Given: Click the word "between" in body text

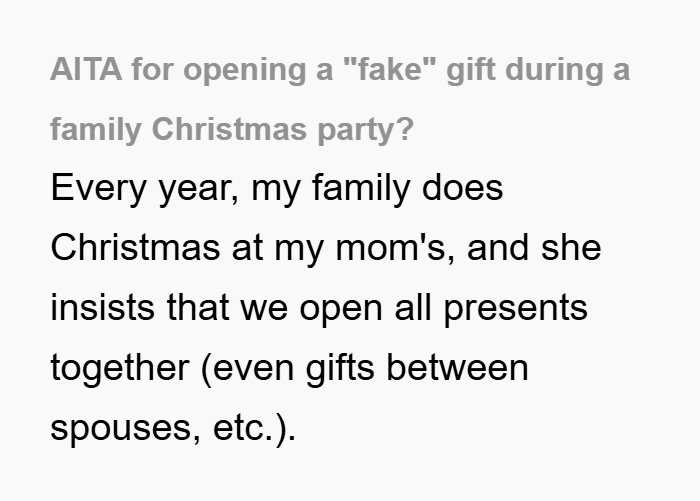Looking at the screenshot, I should tap(457, 368).
